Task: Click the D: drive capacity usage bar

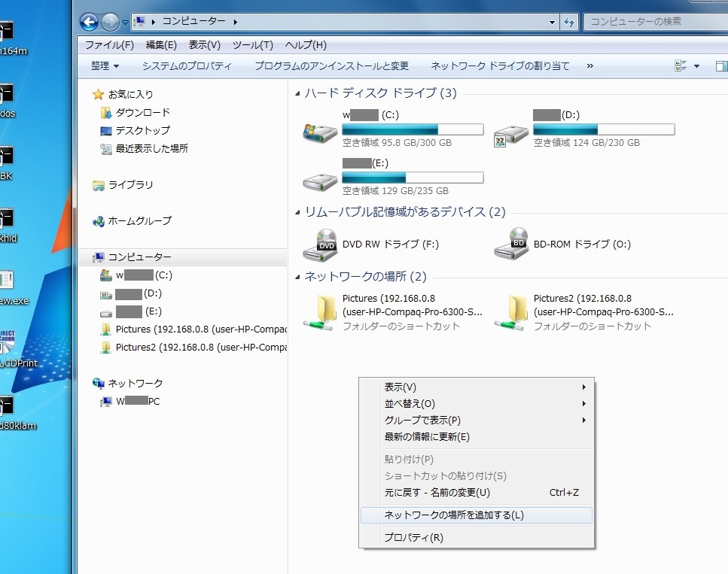Action: [x=604, y=129]
